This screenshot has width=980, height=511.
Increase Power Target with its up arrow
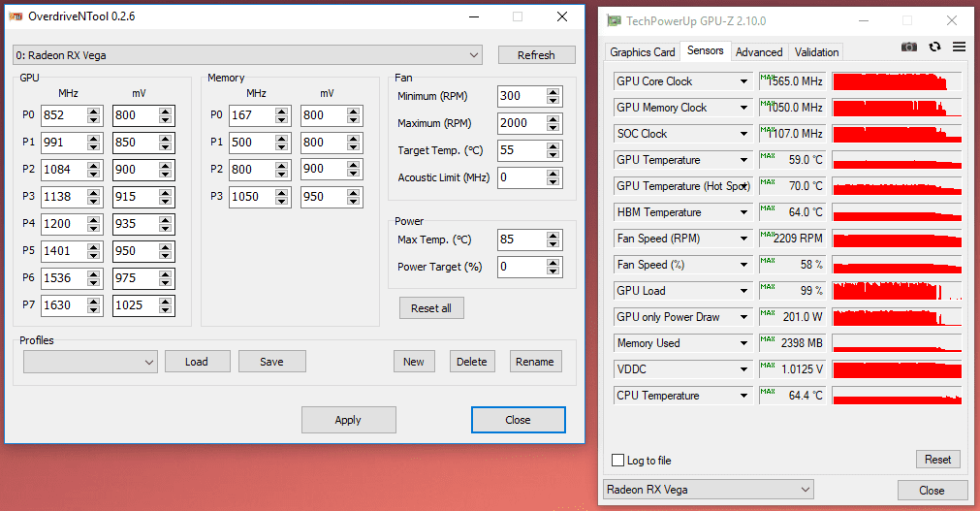point(553,263)
